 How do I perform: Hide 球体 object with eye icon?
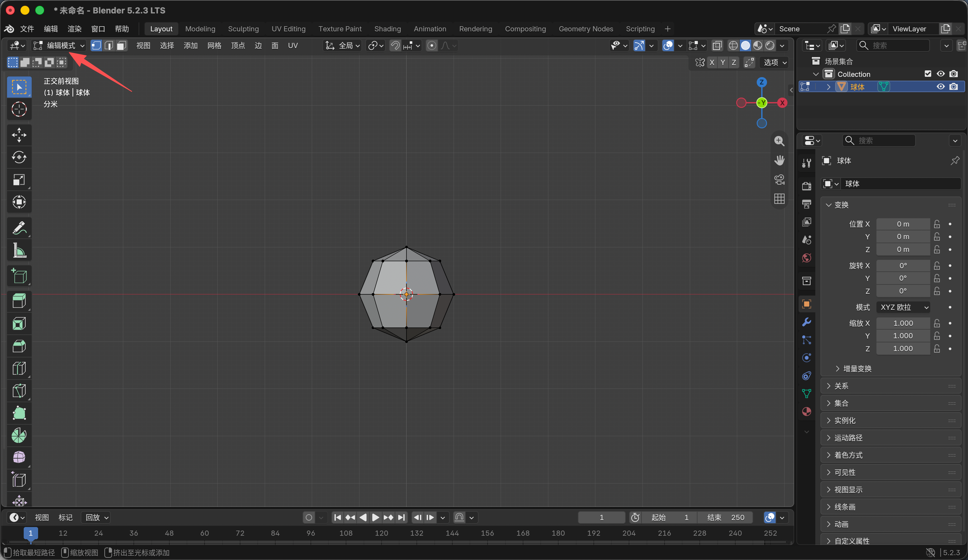pyautogui.click(x=940, y=87)
